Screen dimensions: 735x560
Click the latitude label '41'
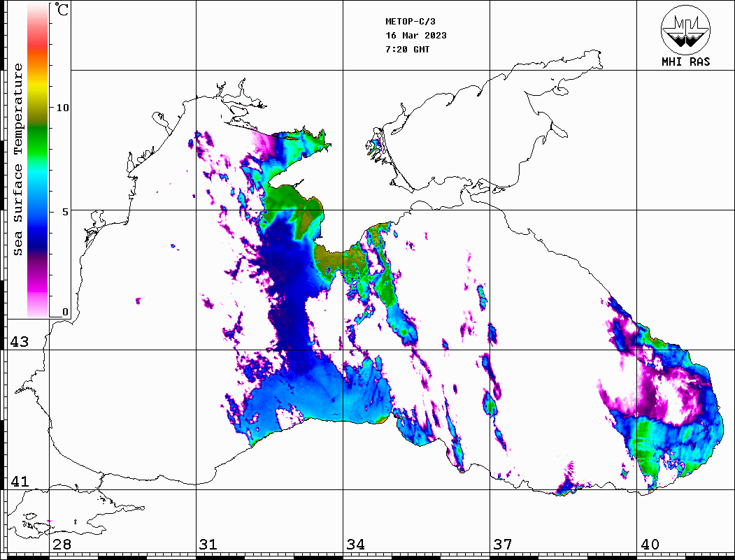click(x=20, y=481)
